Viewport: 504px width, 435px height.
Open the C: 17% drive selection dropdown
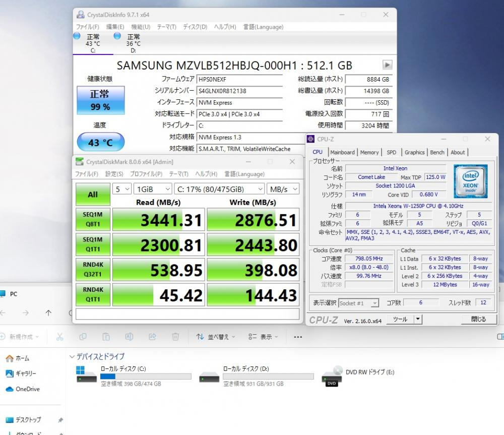tap(220, 189)
